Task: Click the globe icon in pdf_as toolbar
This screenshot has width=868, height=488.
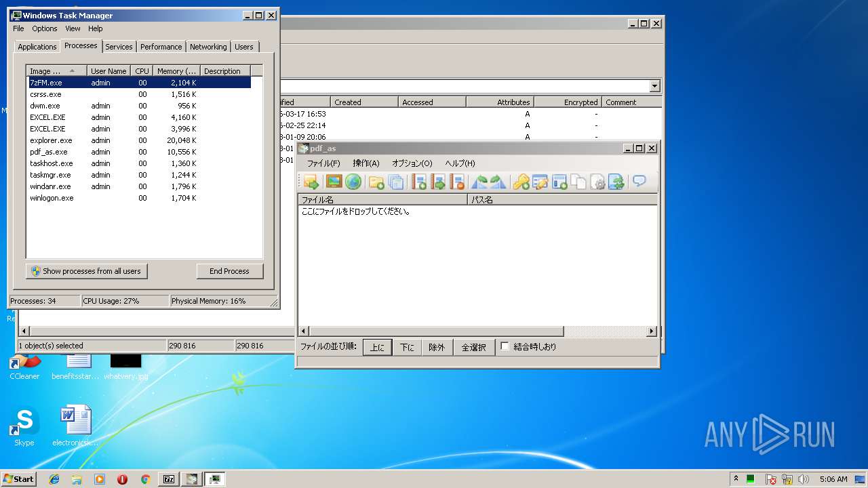Action: [353, 182]
